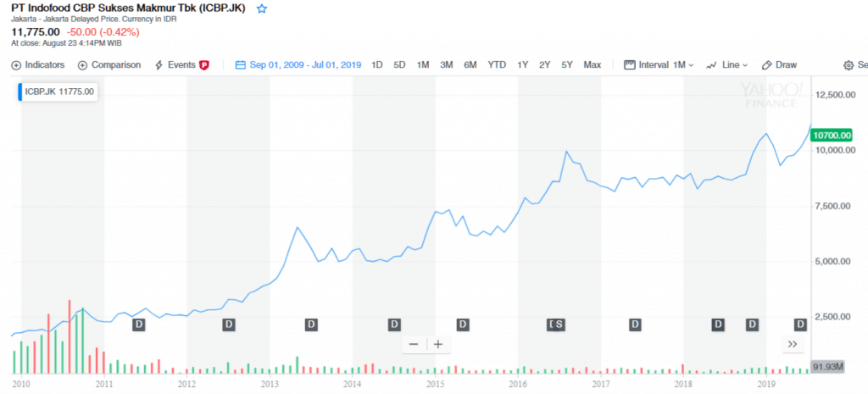Click the red premium badge next to Events

coord(203,65)
